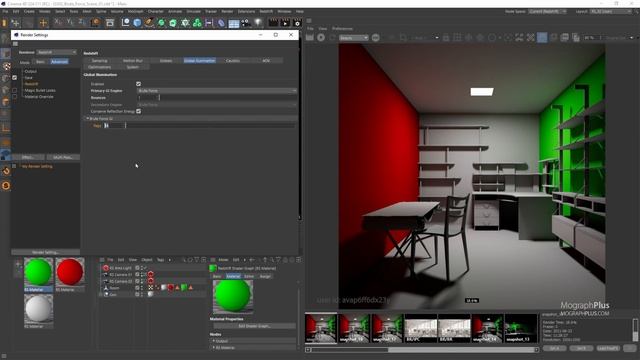Switch to the Optimizations tab
This screenshot has height=360, width=640.
coord(99,67)
